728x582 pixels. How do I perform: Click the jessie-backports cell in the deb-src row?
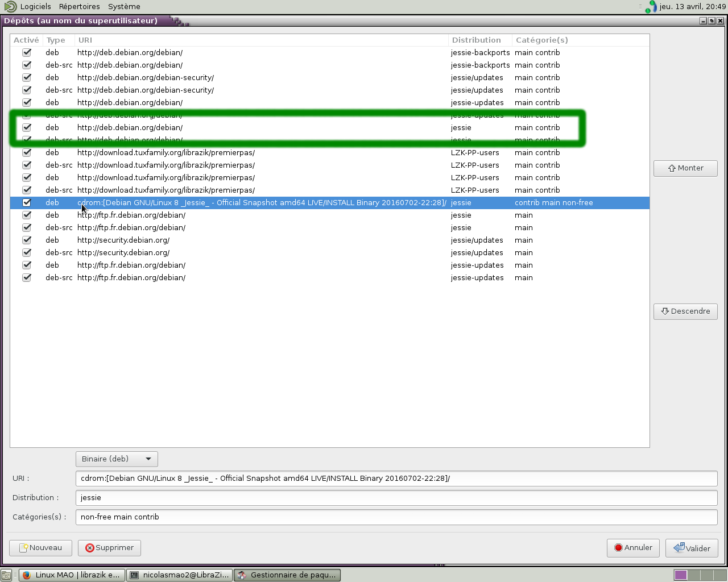tap(480, 65)
